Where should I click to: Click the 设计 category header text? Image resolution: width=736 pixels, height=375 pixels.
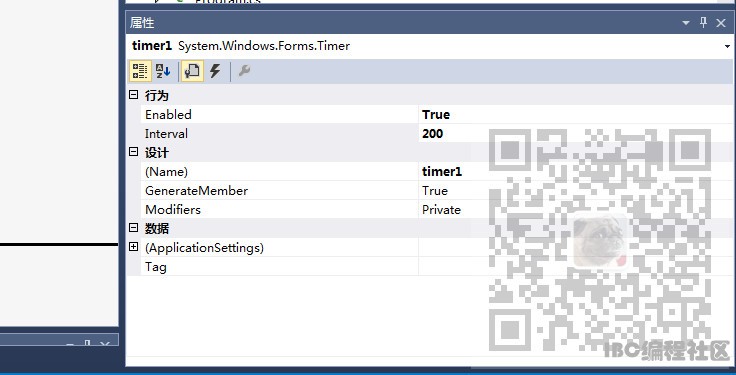point(156,153)
